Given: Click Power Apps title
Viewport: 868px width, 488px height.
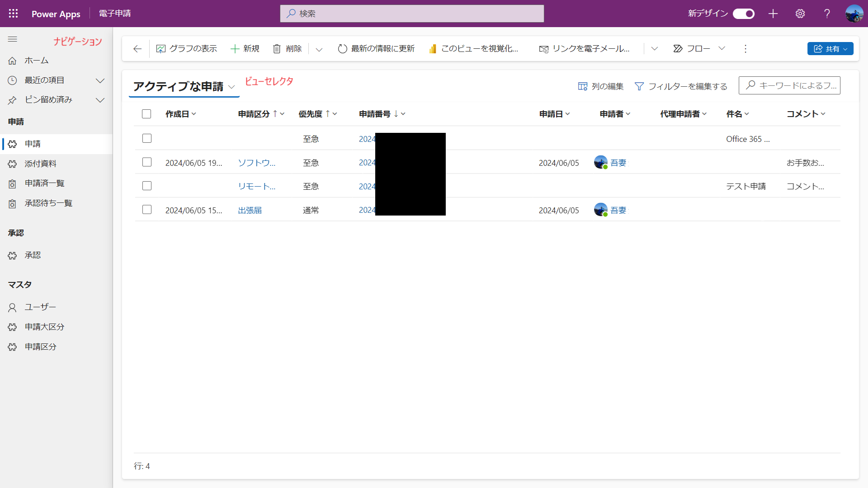Looking at the screenshot, I should [x=56, y=14].
